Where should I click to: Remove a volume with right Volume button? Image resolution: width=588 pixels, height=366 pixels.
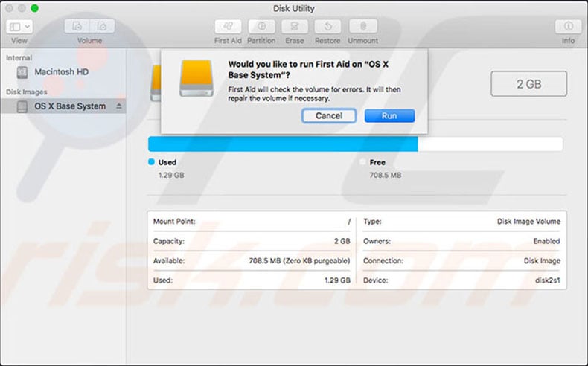[102, 26]
